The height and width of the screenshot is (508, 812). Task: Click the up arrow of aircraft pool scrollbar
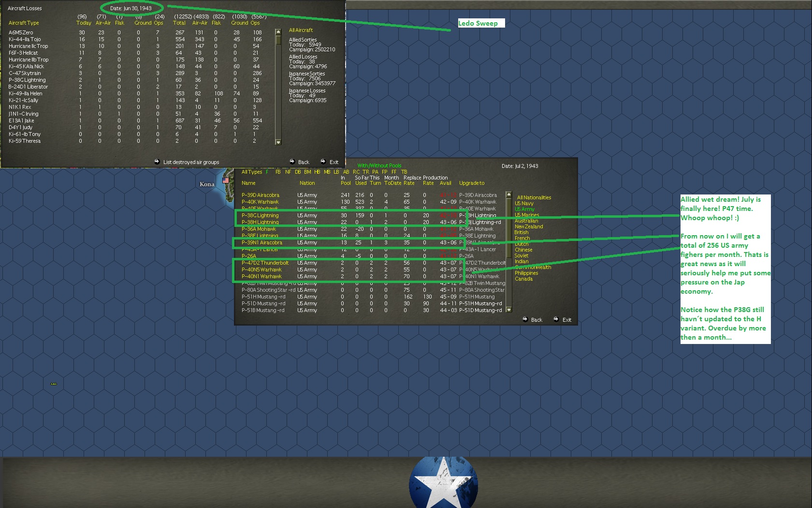[x=508, y=194]
